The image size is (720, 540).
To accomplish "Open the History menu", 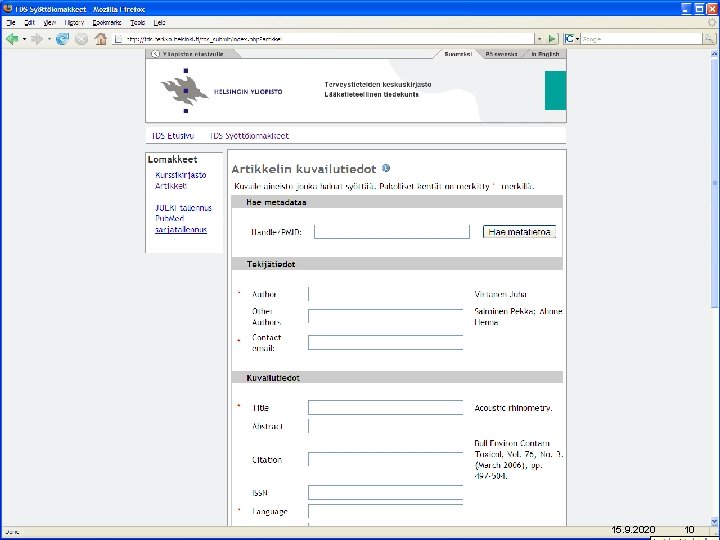I will pyautogui.click(x=74, y=22).
